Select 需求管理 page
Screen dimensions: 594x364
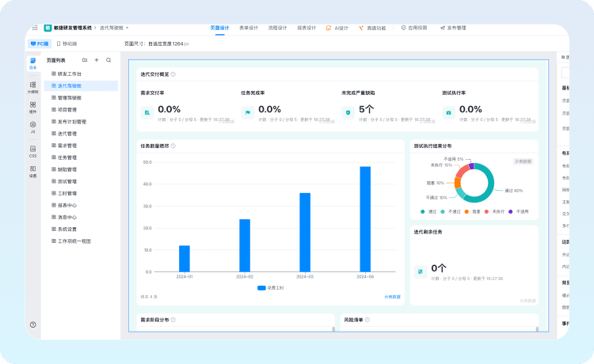point(81,146)
